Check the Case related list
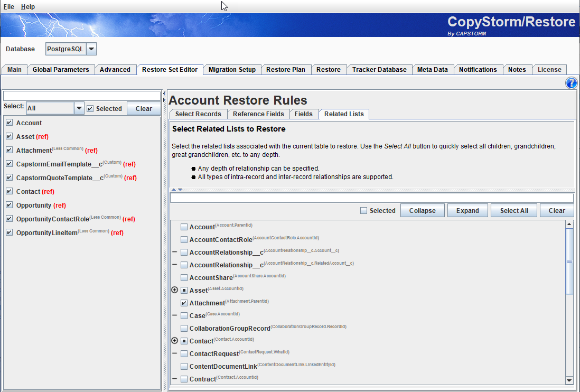 (x=184, y=315)
